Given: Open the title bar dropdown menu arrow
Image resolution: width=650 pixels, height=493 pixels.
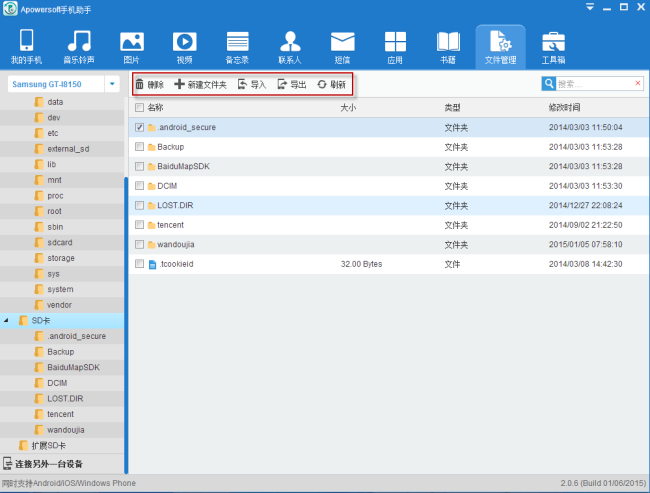Looking at the screenshot, I should tap(589, 7).
